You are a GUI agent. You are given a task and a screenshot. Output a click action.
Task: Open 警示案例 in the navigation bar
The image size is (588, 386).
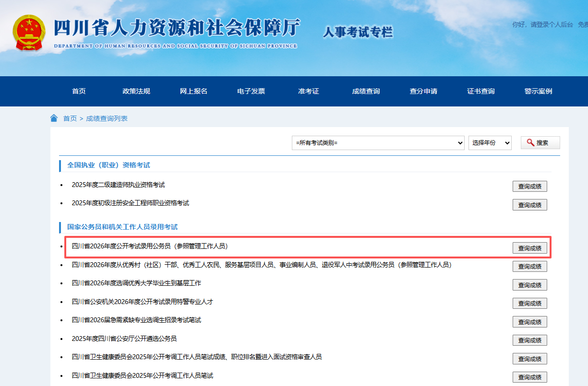point(538,91)
